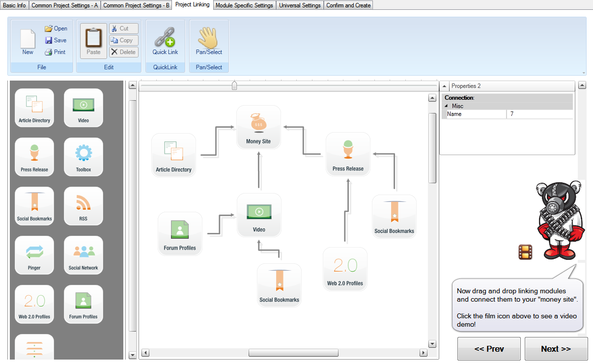
Task: Delete the selected item
Action: (124, 52)
